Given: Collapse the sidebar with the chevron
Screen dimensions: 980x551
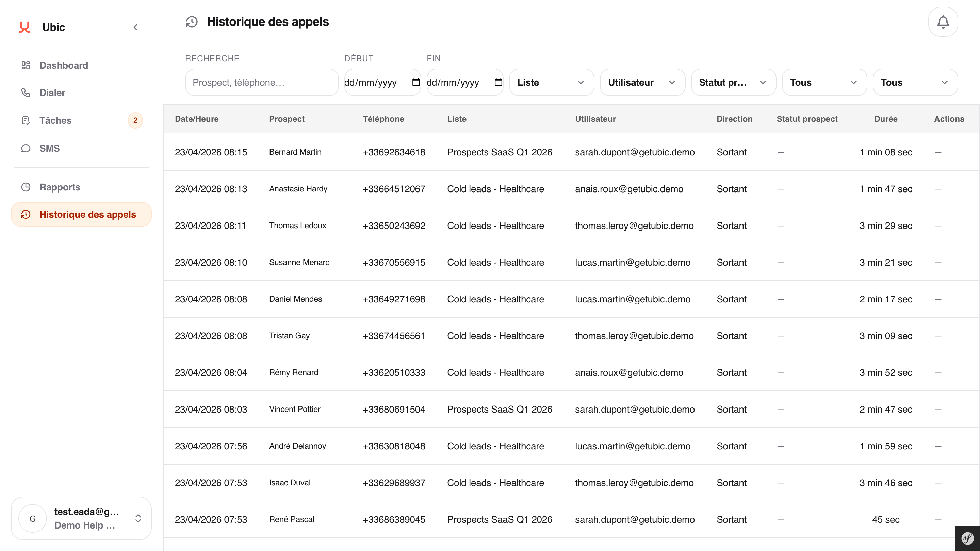Looking at the screenshot, I should [x=135, y=27].
